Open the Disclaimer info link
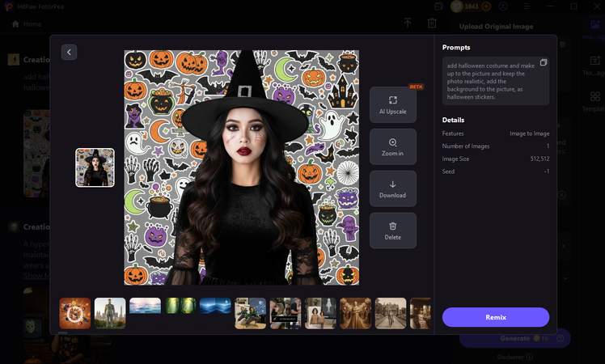The width and height of the screenshot is (605, 364). tap(515, 357)
